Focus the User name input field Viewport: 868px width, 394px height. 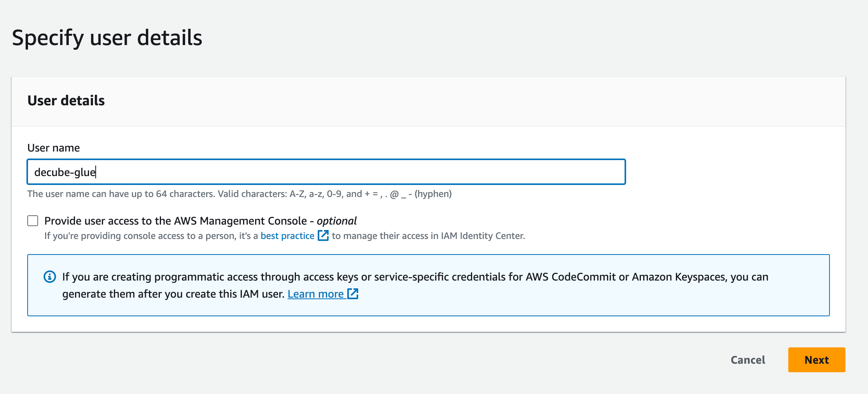point(326,172)
